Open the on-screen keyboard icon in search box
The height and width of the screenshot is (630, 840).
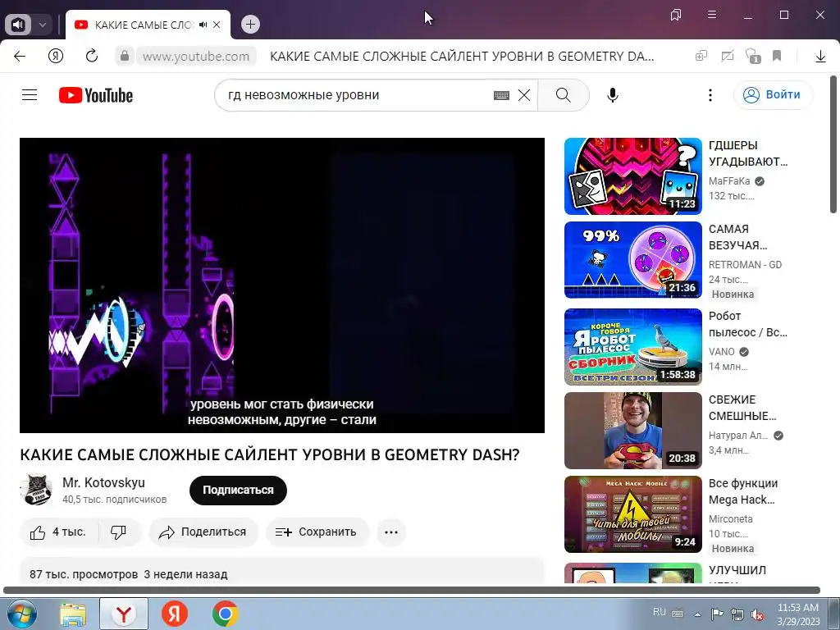coord(501,95)
